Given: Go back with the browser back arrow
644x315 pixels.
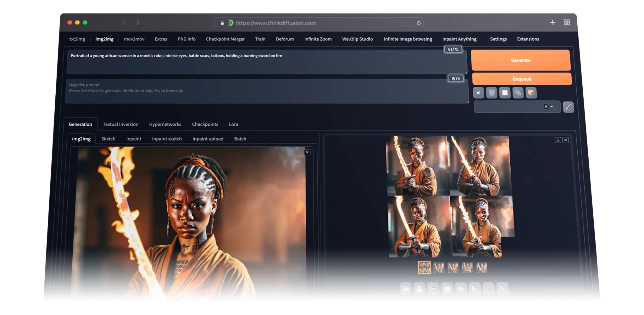Looking at the screenshot, I should (124, 22).
